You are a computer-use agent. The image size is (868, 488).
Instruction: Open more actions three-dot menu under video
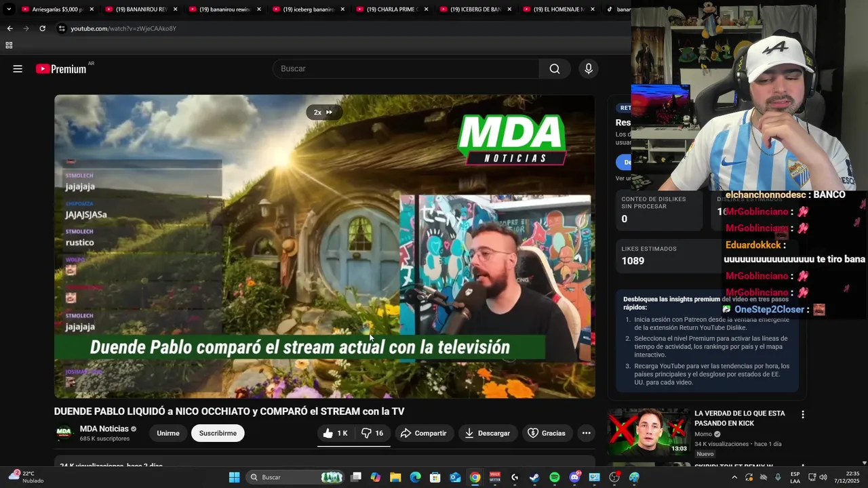pos(587,433)
